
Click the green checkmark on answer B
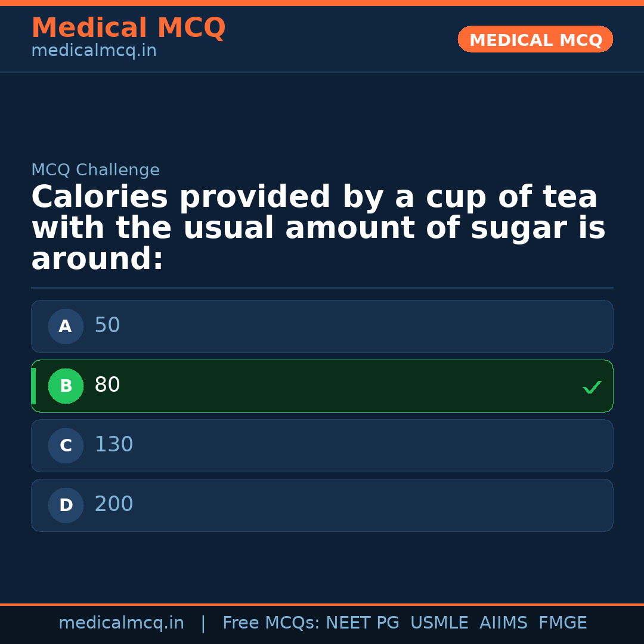[x=592, y=387]
